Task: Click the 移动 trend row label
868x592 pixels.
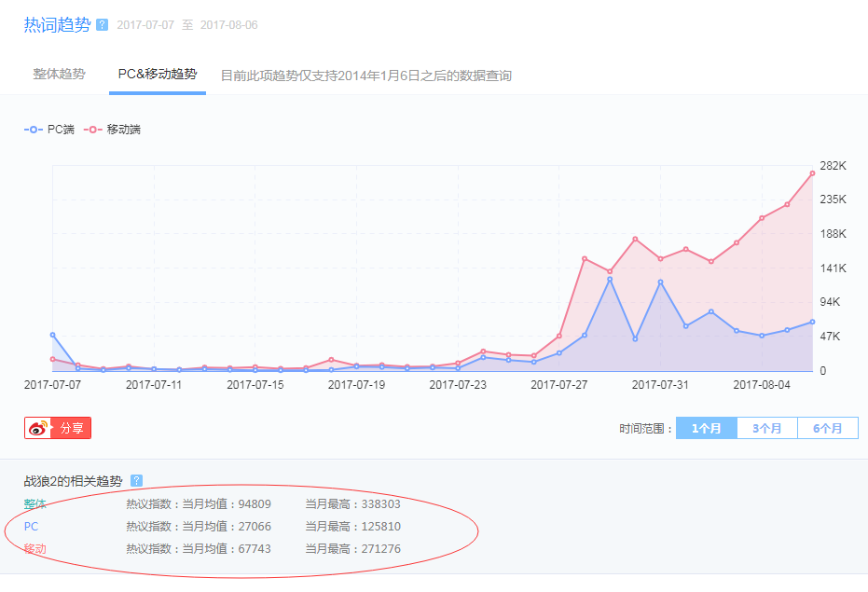Action: pyautogui.click(x=34, y=549)
